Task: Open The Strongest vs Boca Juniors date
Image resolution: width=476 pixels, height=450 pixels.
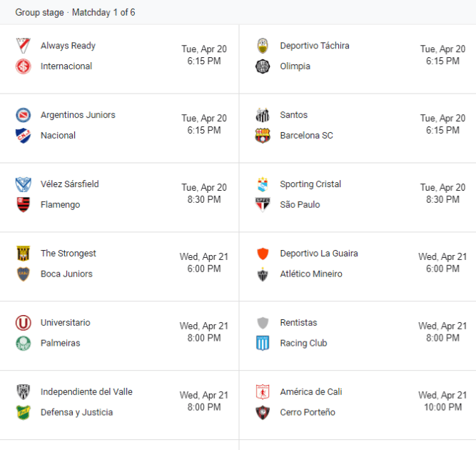Action: 204,256
